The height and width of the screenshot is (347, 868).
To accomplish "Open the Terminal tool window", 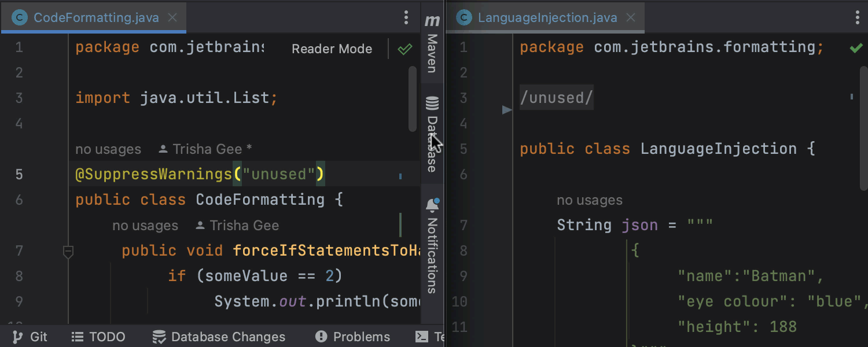I will coord(429,337).
